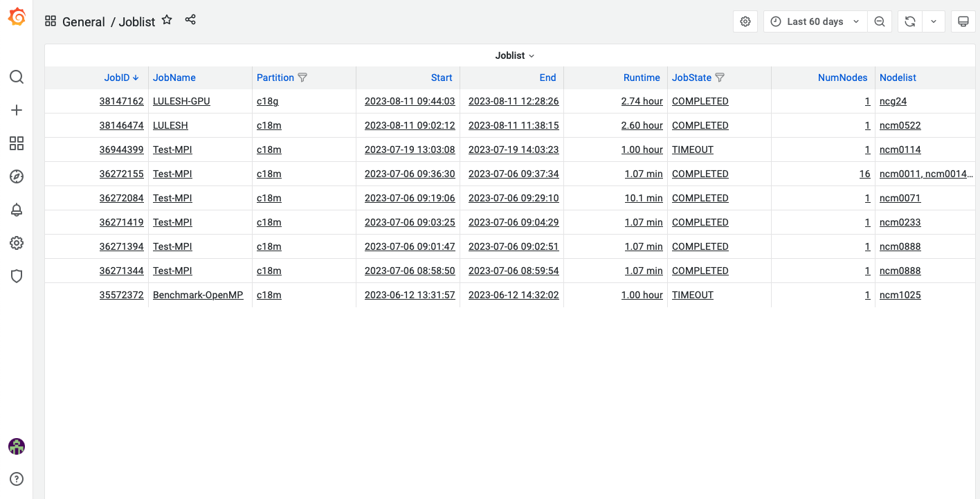Sort table by JobID column header
Image resolution: width=980 pixels, height=499 pixels.
[x=117, y=78]
